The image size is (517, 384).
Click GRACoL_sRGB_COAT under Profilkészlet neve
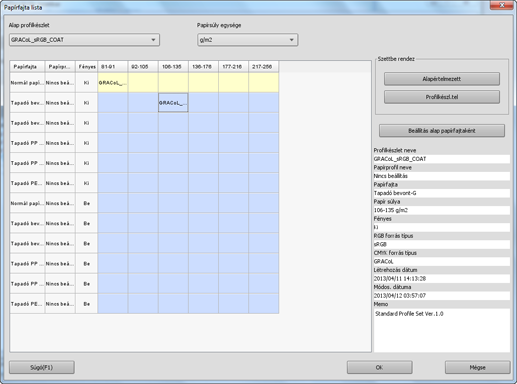(442, 159)
